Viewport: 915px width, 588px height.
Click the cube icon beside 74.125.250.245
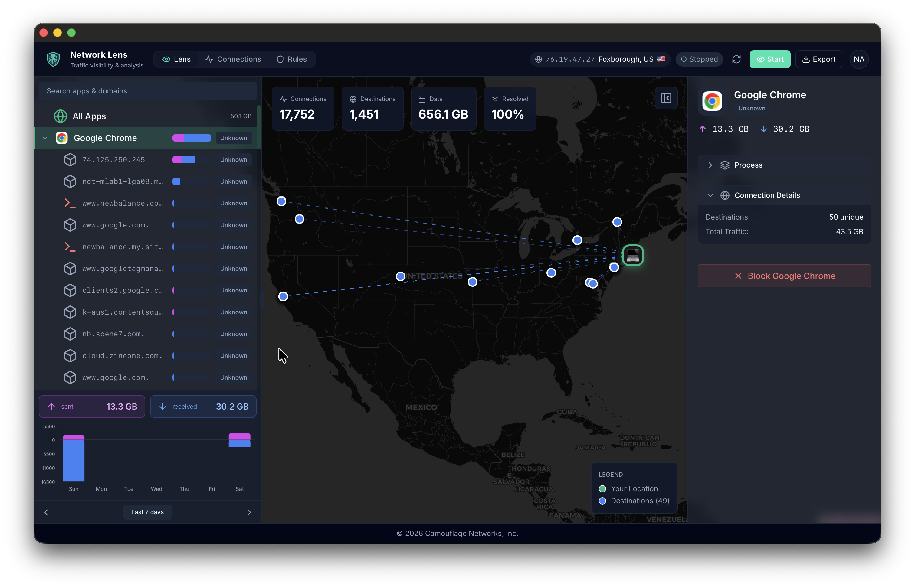tap(70, 160)
